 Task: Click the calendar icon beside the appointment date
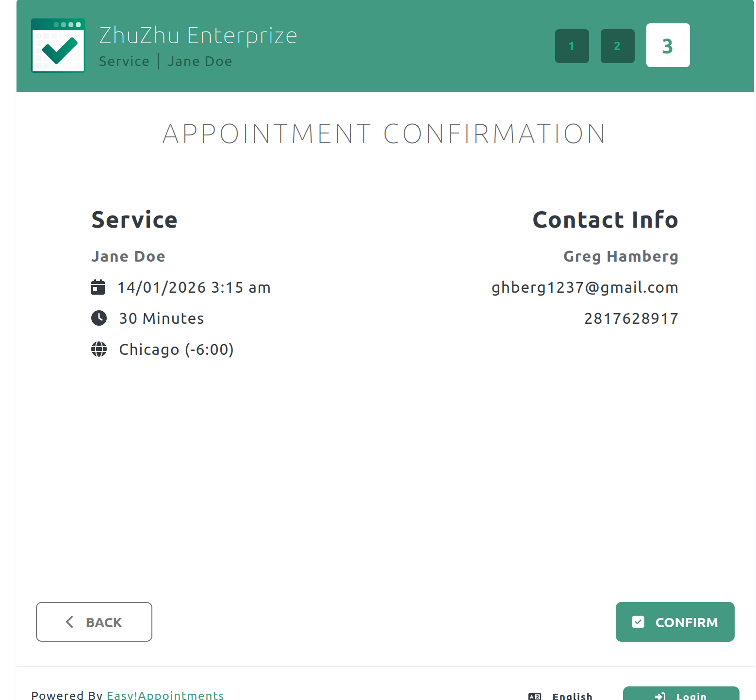click(x=98, y=287)
